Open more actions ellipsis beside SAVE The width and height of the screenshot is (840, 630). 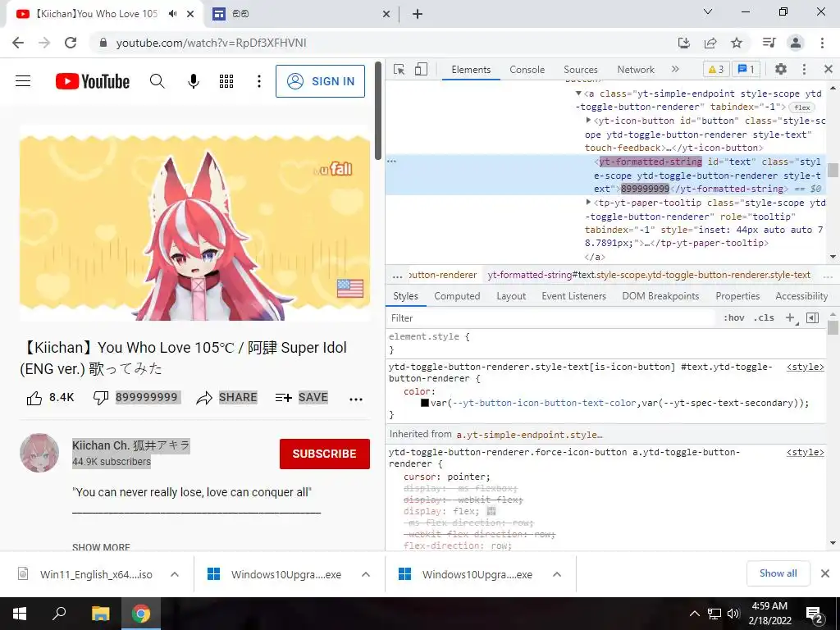click(x=356, y=399)
